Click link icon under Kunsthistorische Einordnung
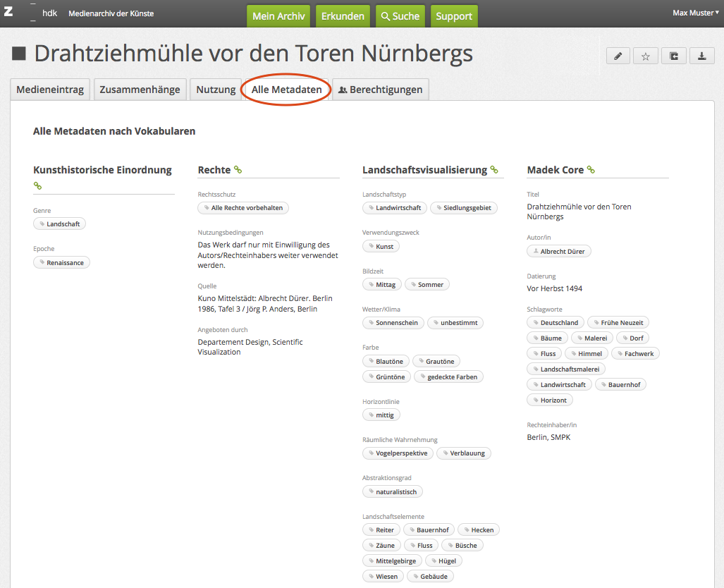The width and height of the screenshot is (724, 588). pyautogui.click(x=37, y=186)
